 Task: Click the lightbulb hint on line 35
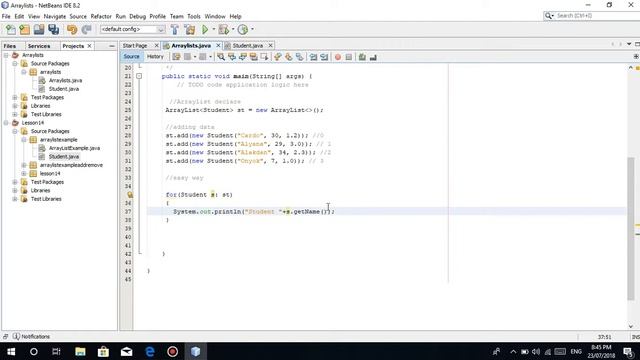pyautogui.click(x=130, y=195)
